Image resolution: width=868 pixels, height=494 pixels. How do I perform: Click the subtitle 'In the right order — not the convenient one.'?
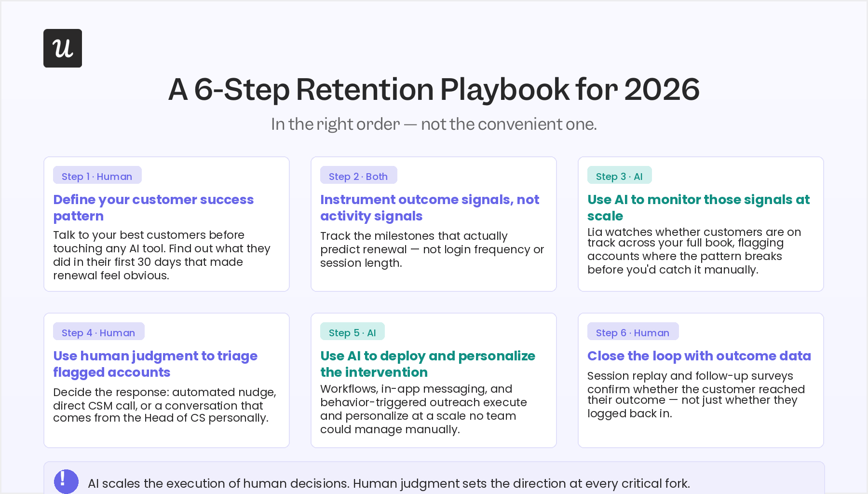(434, 124)
